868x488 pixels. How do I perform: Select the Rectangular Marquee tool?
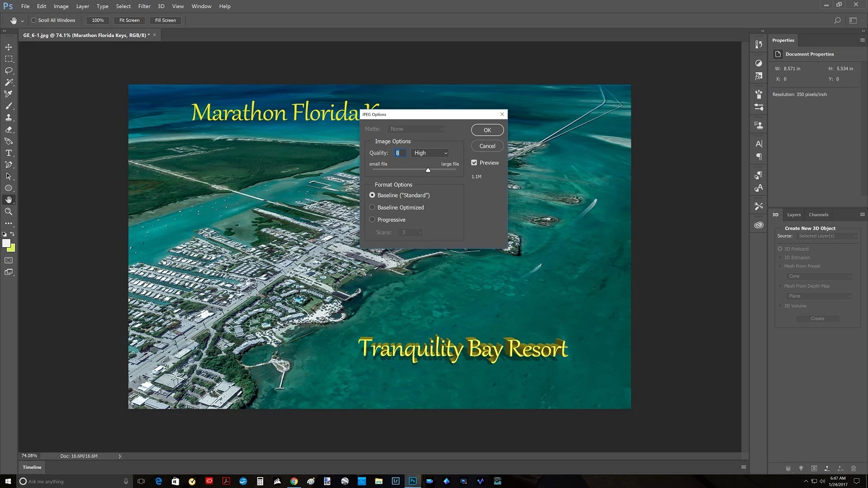[x=9, y=59]
